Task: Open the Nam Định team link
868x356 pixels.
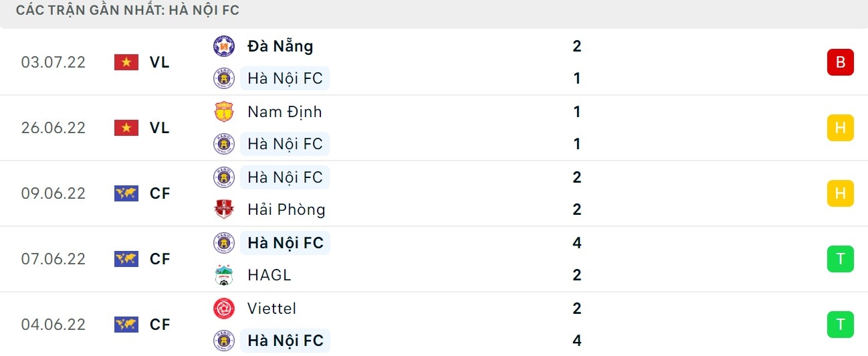Action: tap(284, 112)
